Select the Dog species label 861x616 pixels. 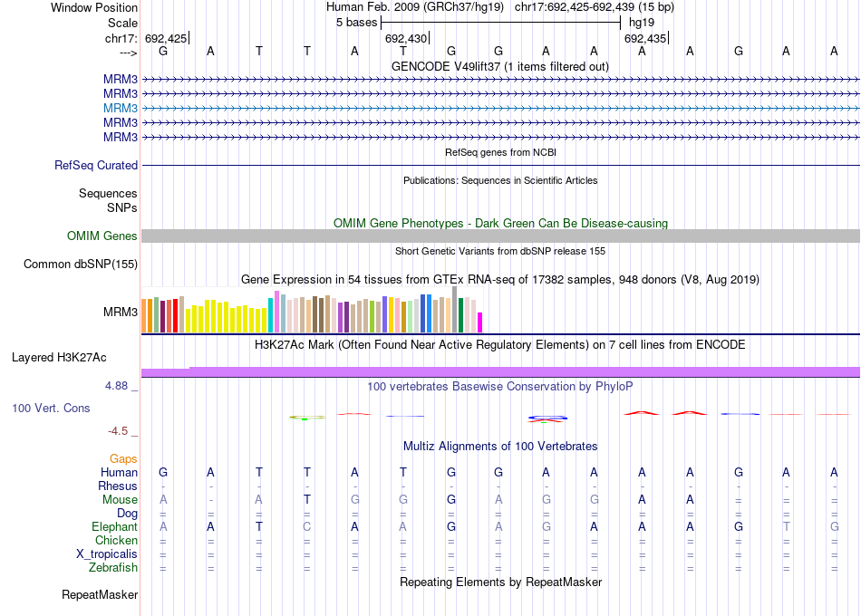(128, 514)
